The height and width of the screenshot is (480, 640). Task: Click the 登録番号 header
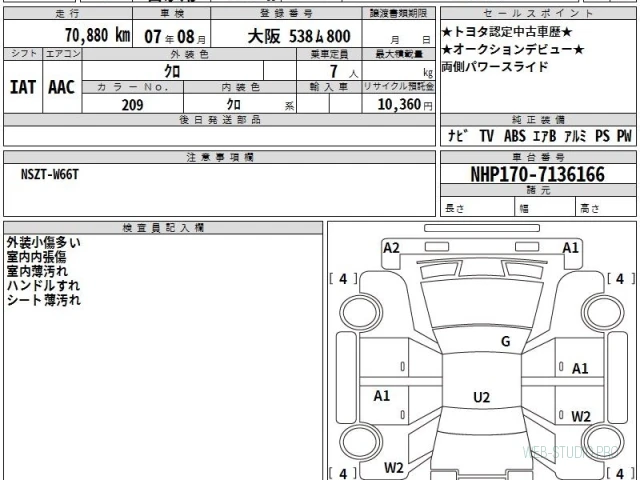pyautogui.click(x=286, y=13)
